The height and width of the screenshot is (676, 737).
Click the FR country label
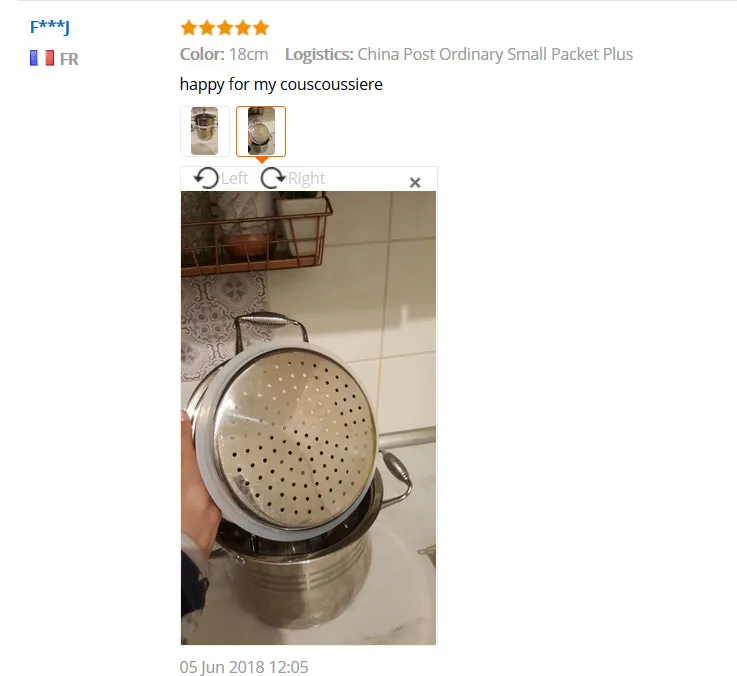69,59
